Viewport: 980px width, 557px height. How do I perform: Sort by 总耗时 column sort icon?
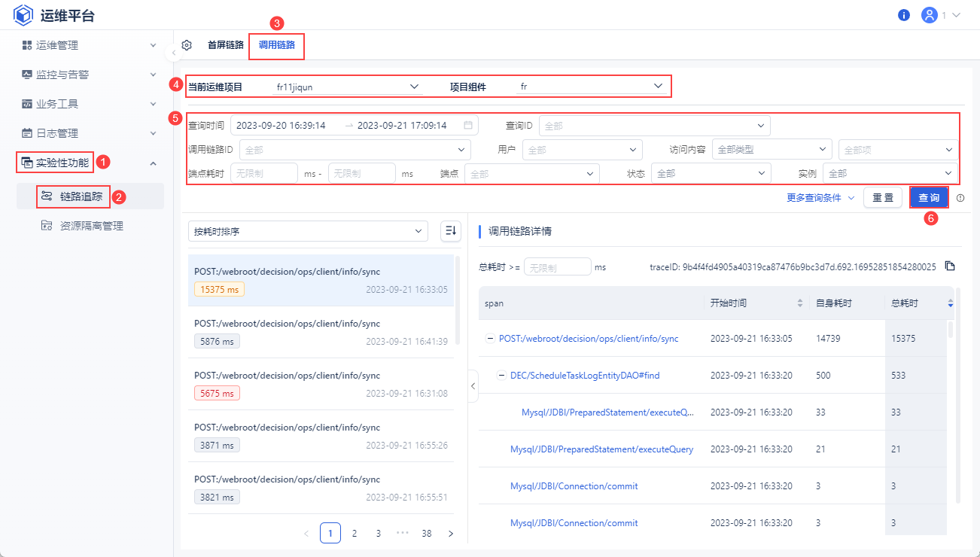coord(950,303)
